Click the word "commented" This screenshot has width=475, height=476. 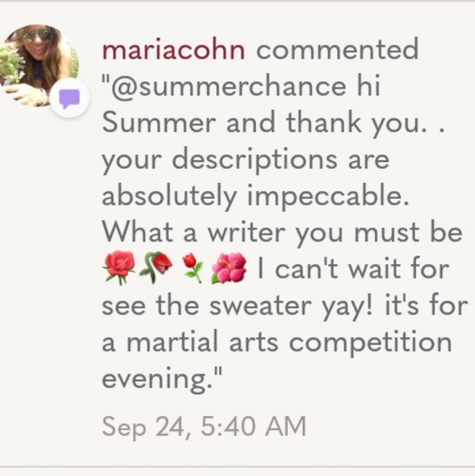pyautogui.click(x=337, y=49)
